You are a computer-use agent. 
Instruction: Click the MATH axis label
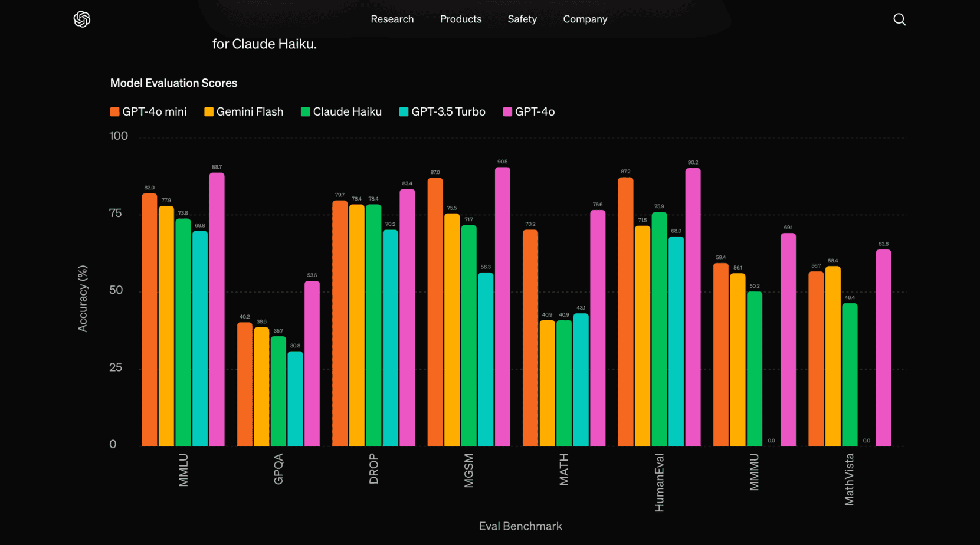[x=564, y=470]
